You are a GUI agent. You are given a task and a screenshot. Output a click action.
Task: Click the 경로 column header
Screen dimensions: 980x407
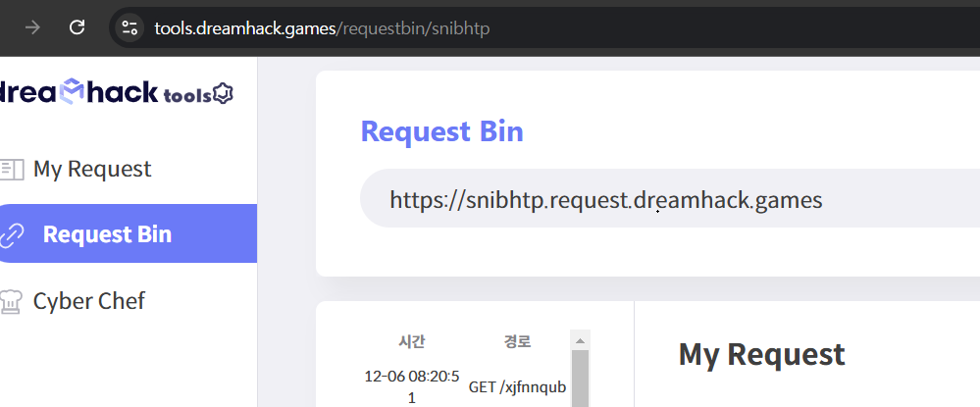pyautogui.click(x=517, y=341)
